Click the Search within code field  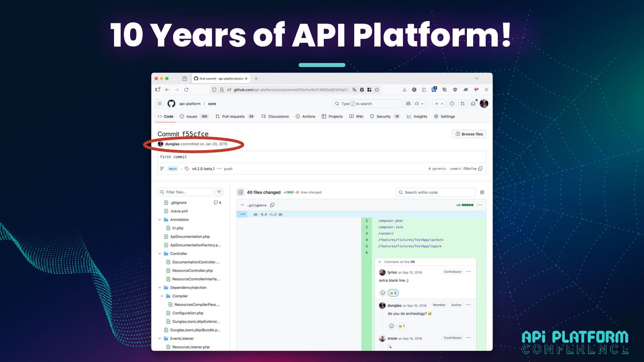pos(436,192)
